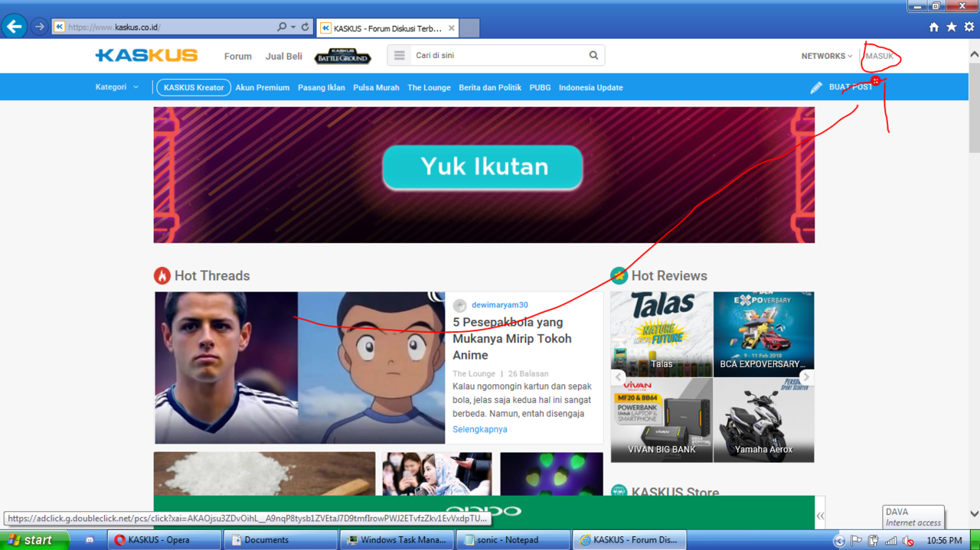This screenshot has width=980, height=550.
Task: Switch to sonic - Notepad taskbar item
Action: click(513, 540)
